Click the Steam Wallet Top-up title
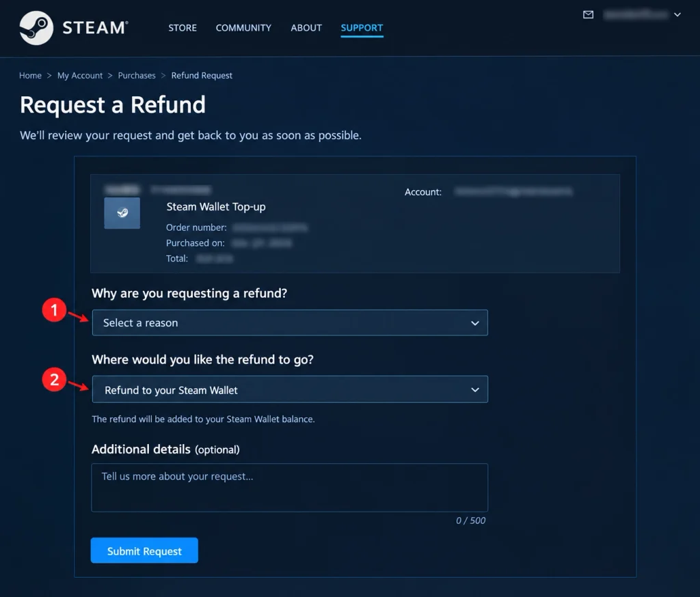700x597 pixels. [216, 206]
